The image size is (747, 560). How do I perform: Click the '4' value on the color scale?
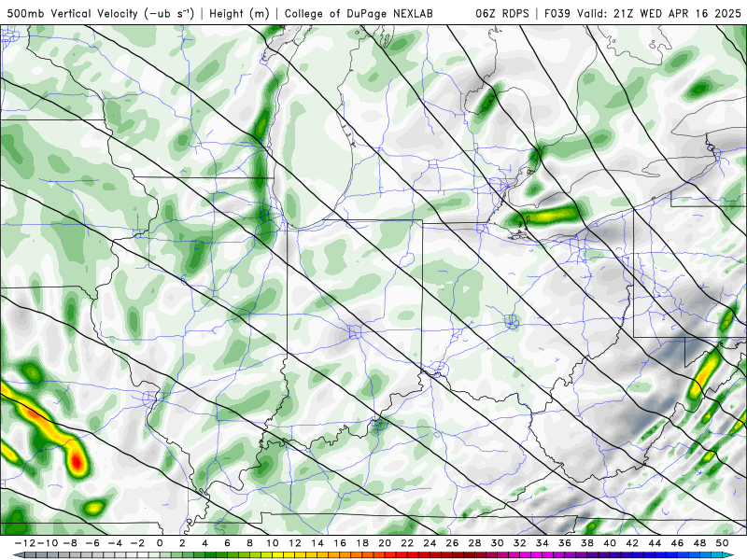click(x=204, y=543)
